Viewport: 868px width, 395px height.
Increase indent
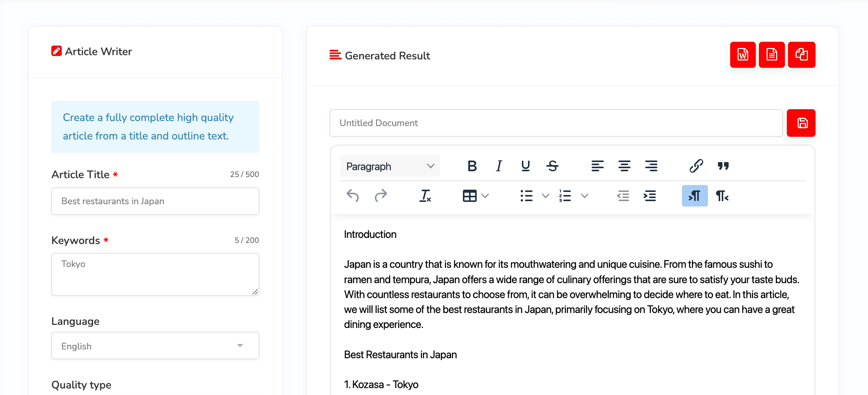pyautogui.click(x=650, y=196)
